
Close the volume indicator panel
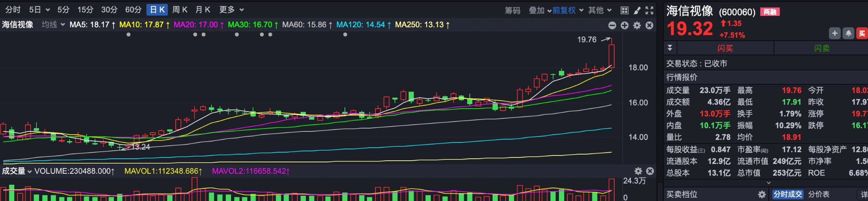[x=650, y=171]
